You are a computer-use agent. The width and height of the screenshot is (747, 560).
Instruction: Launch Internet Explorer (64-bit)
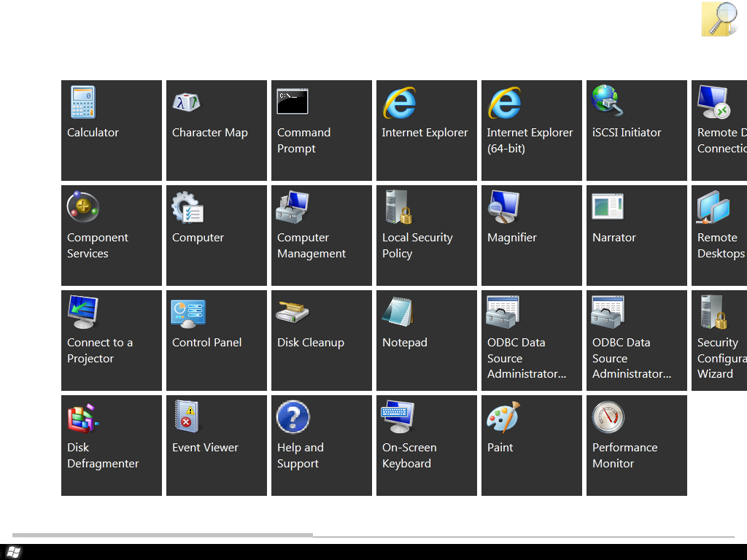coord(532,131)
